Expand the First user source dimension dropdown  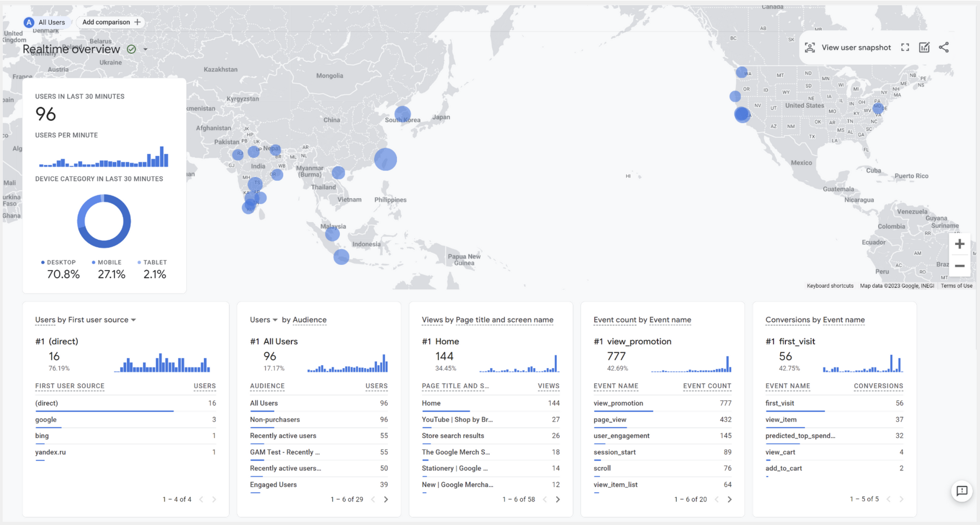click(x=133, y=320)
